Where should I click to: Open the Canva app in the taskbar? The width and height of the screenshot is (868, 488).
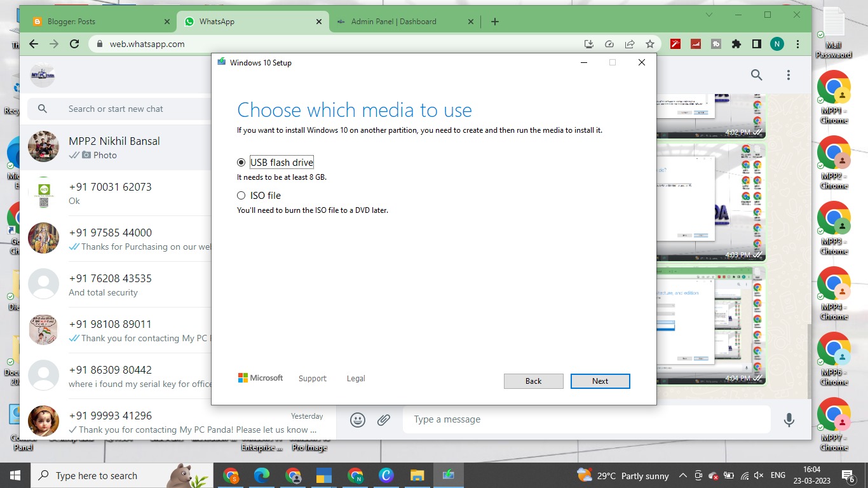coord(386,475)
